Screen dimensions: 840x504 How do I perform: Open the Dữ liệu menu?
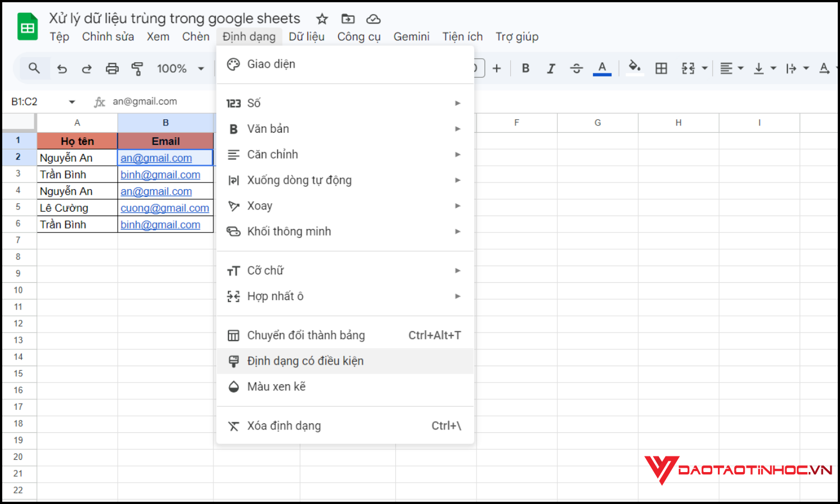(307, 36)
